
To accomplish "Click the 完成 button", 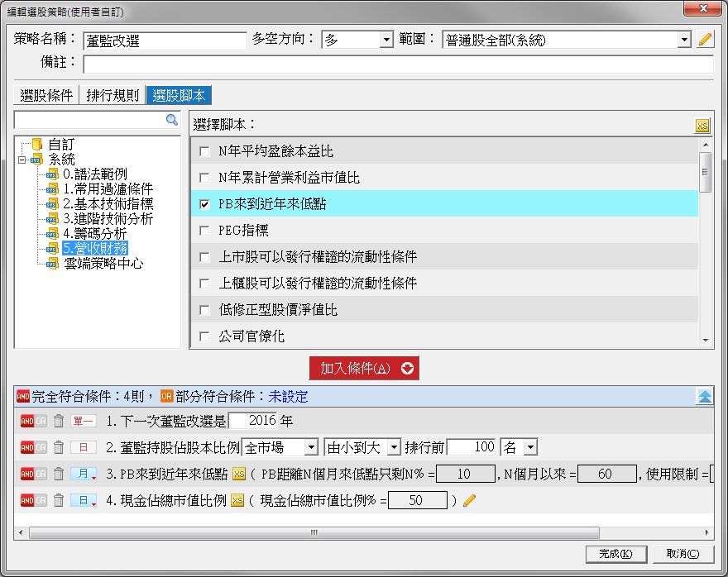I will point(615,554).
